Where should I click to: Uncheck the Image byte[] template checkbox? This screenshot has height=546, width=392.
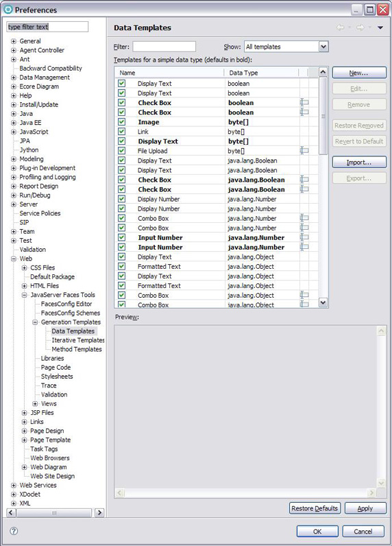click(121, 122)
